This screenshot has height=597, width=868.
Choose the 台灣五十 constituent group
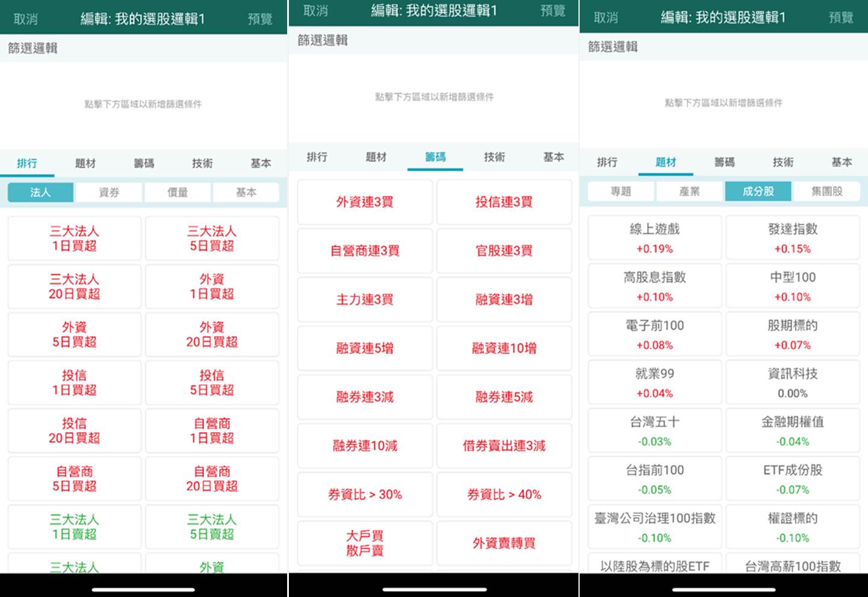pos(654,430)
